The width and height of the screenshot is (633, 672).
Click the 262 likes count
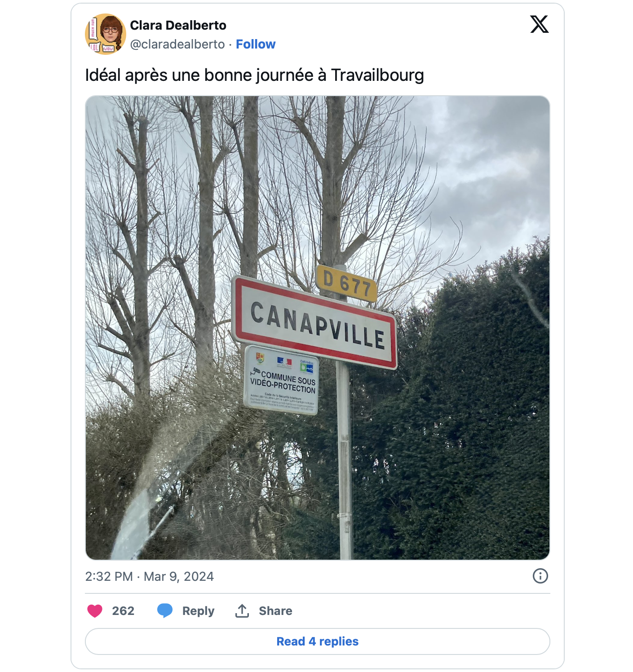[x=123, y=611]
